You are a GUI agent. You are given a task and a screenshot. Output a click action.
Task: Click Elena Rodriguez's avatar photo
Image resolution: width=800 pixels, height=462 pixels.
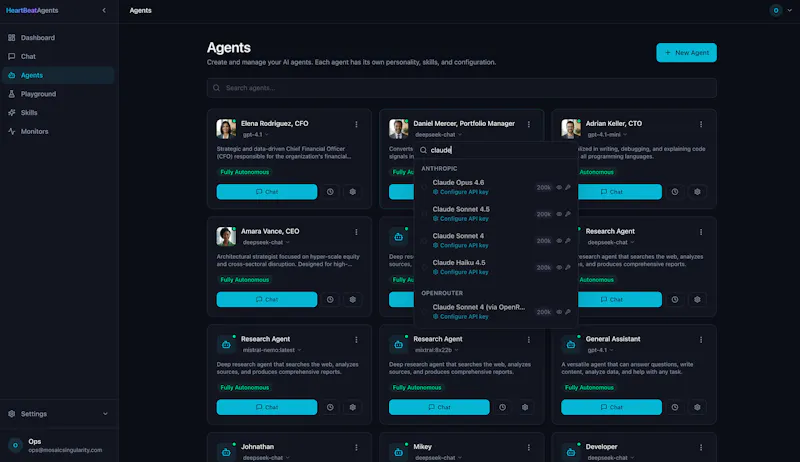(x=226, y=129)
